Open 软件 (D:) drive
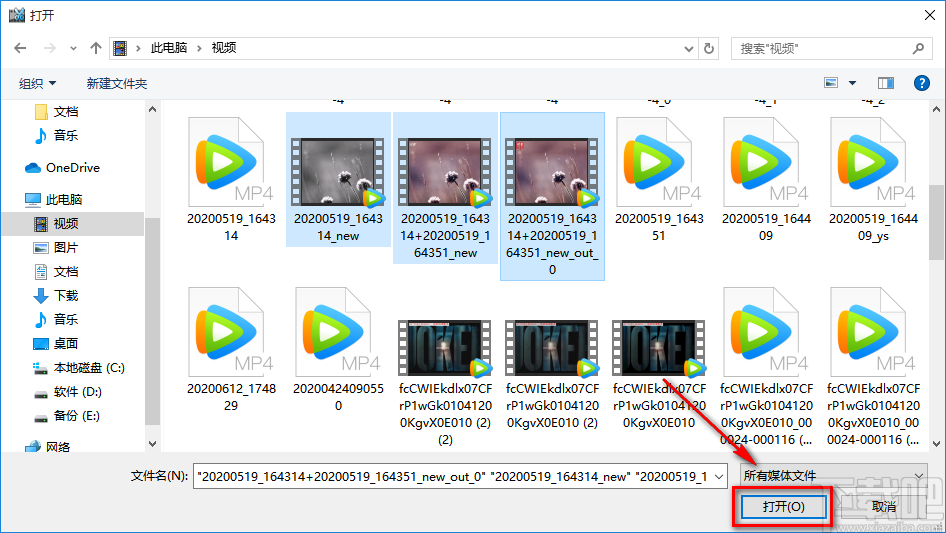This screenshot has width=946, height=533. [x=68, y=392]
